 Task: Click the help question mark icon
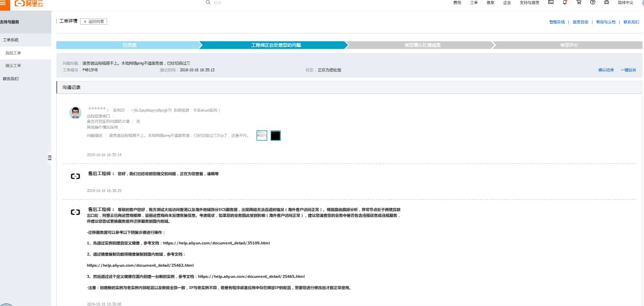point(593,2)
